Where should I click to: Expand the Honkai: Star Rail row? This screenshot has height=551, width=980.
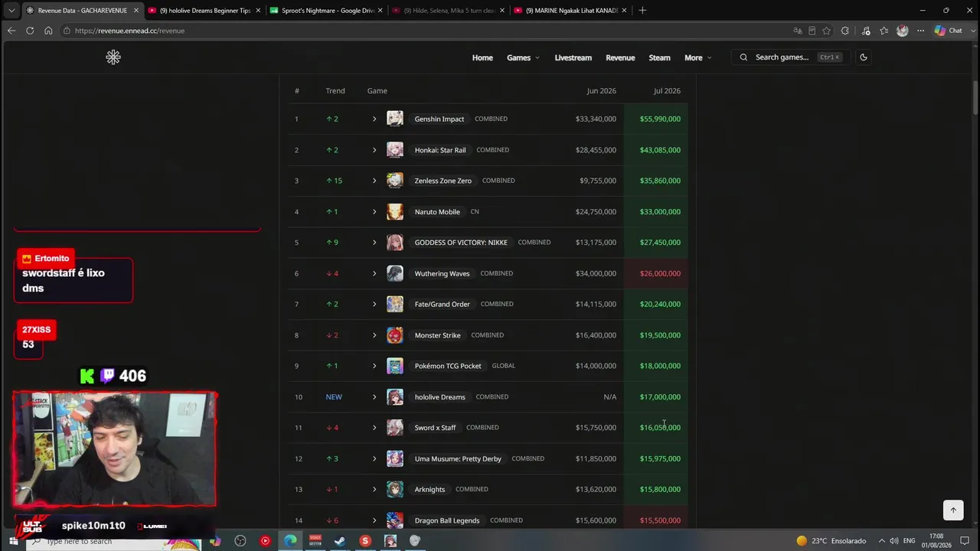[x=374, y=150]
